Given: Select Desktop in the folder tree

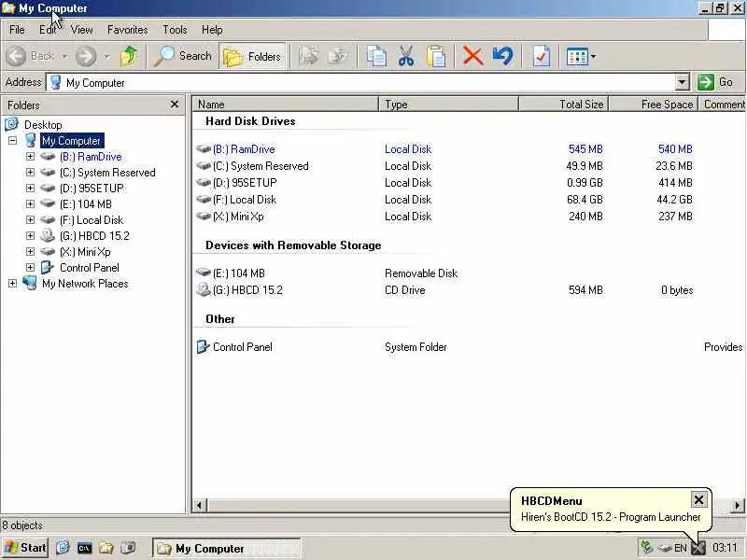Looking at the screenshot, I should (x=43, y=125).
